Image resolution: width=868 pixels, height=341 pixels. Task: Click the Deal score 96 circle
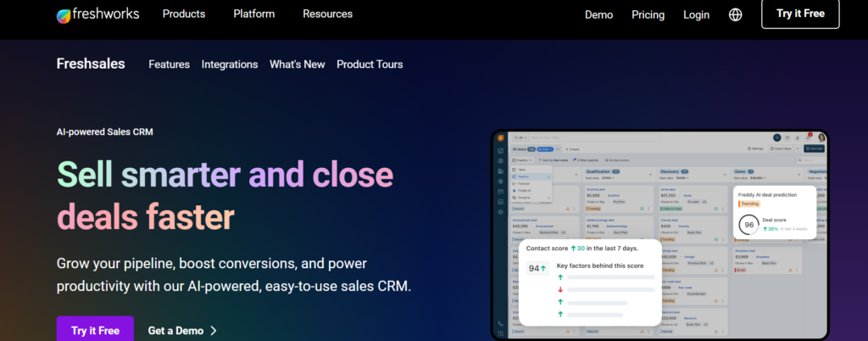[x=748, y=225]
